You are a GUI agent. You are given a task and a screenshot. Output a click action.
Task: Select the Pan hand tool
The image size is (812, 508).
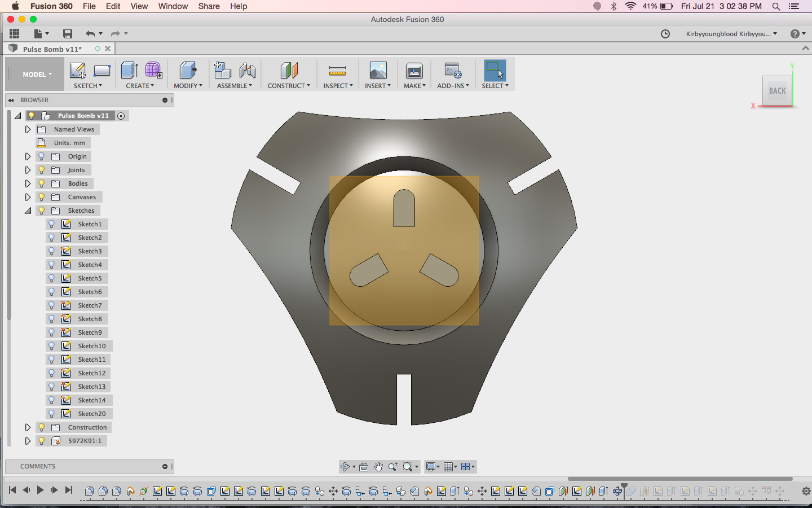[378, 467]
